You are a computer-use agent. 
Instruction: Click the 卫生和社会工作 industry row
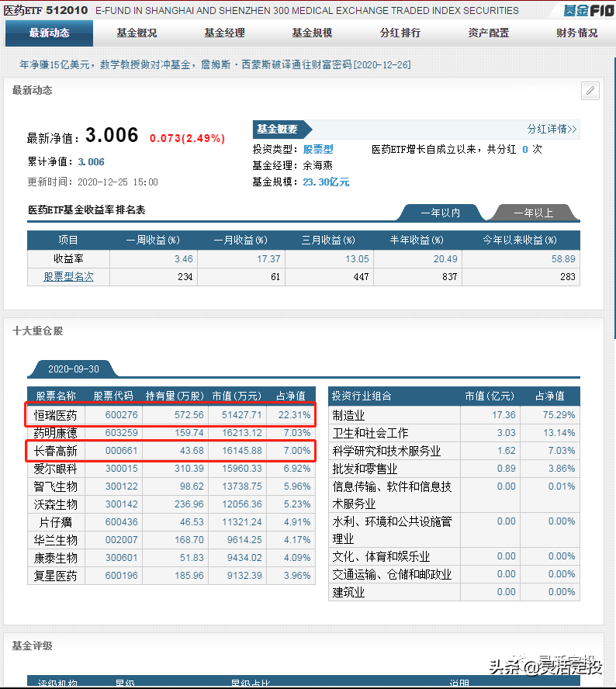click(454, 433)
